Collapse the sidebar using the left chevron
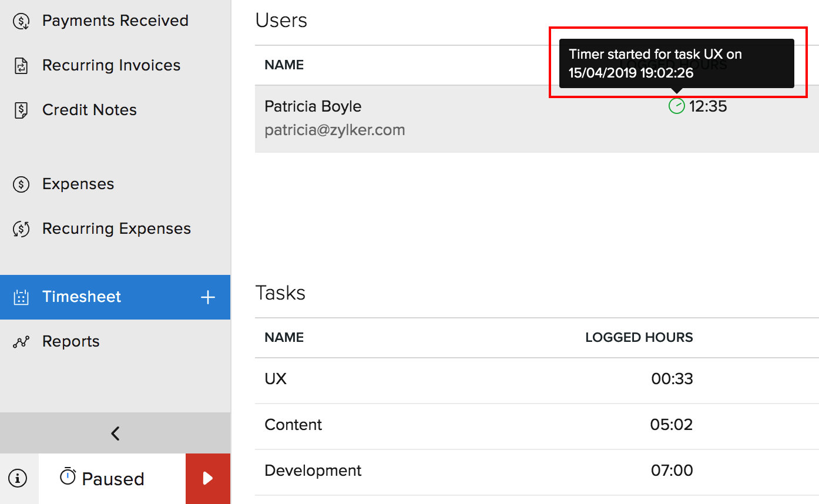 (115, 433)
